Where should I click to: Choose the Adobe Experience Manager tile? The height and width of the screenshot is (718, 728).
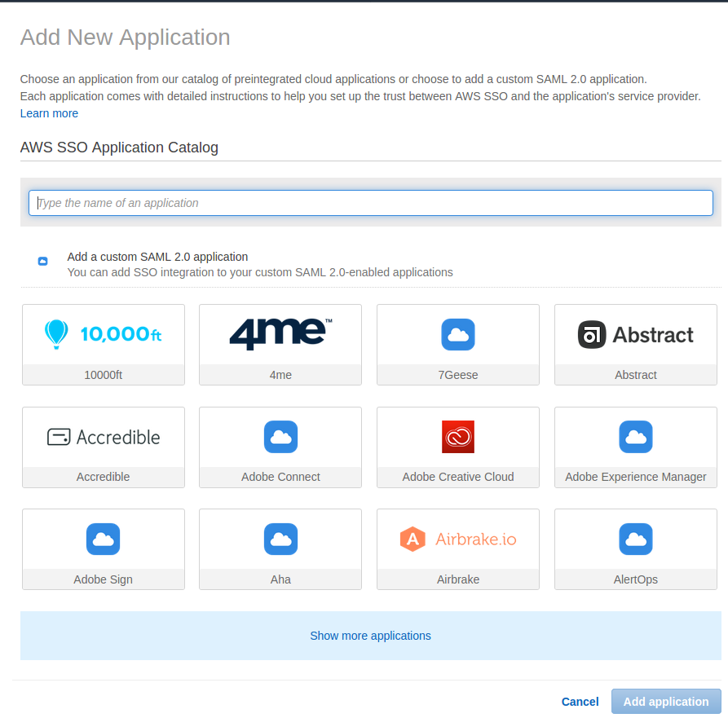pos(635,447)
